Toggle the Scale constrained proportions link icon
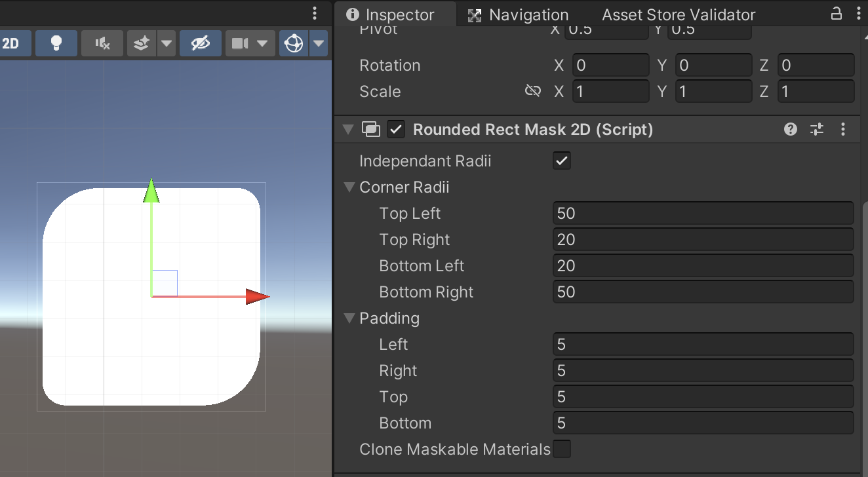 [x=533, y=91]
